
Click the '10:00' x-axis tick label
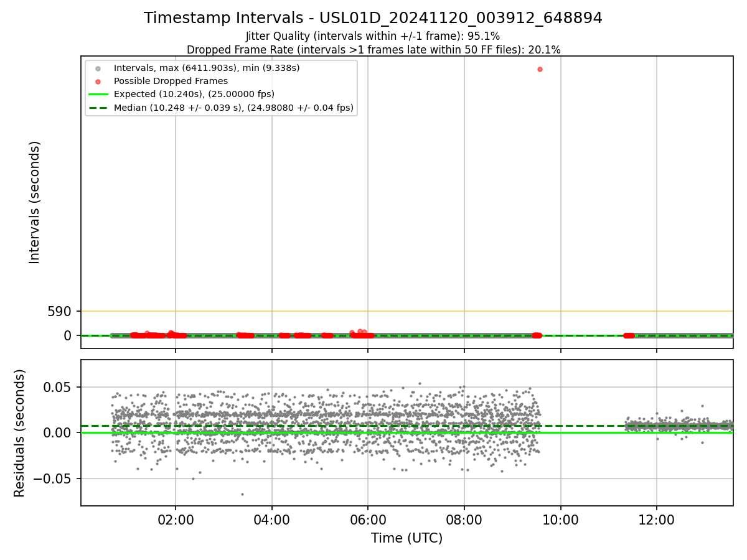[x=561, y=520]
